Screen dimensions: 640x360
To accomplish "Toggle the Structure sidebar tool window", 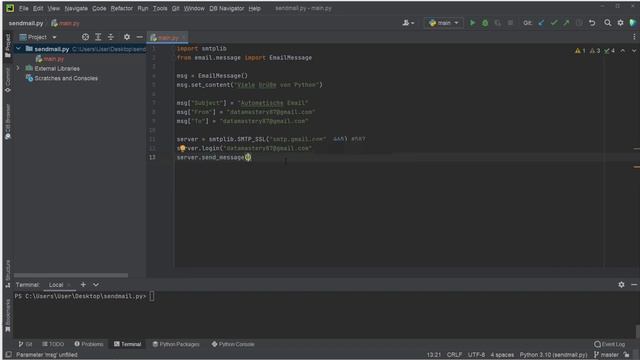I will (x=8, y=274).
